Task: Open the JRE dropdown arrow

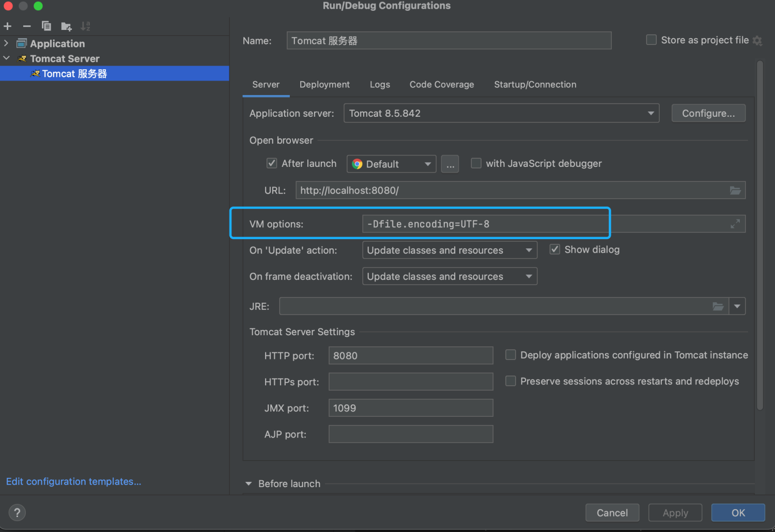Action: [x=737, y=306]
